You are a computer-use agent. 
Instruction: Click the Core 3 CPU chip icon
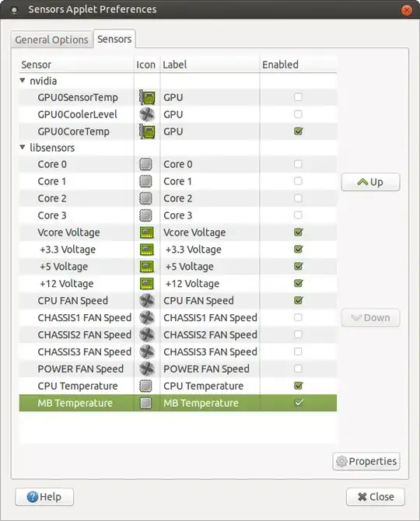click(x=145, y=215)
